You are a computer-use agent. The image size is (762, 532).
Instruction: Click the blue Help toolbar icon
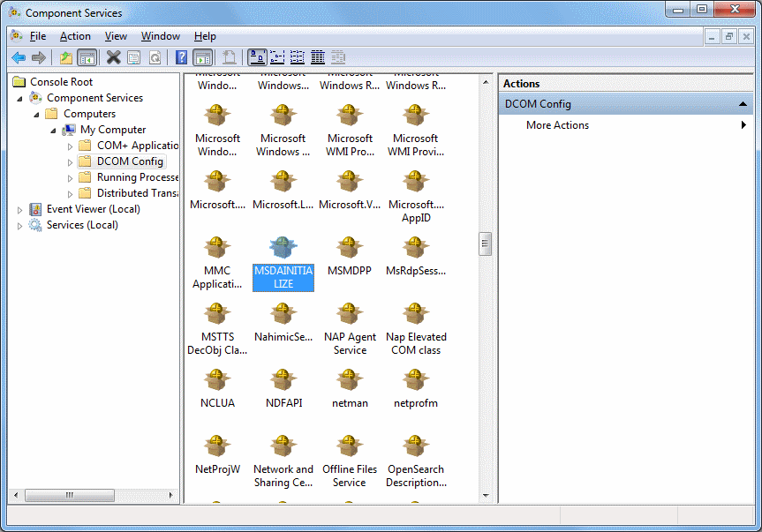pyautogui.click(x=181, y=57)
